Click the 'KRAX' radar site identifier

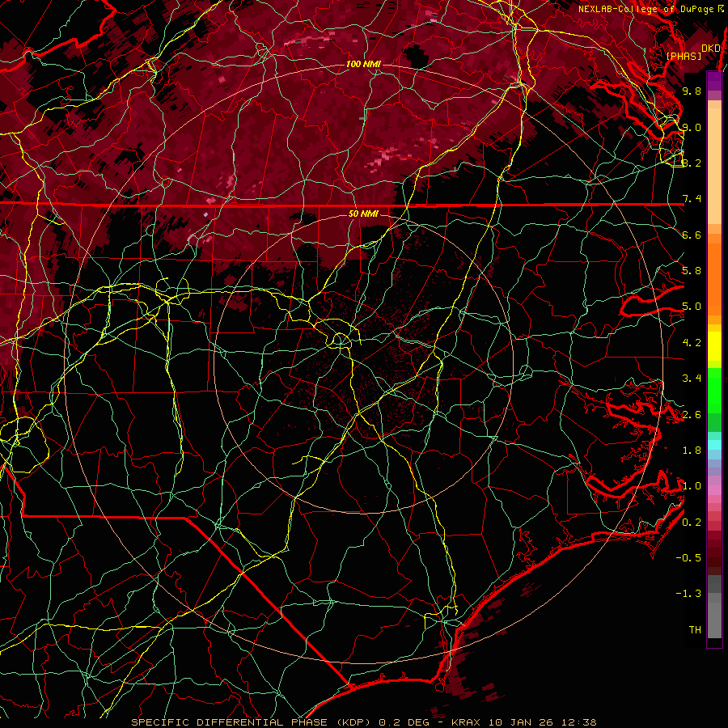[x=467, y=722]
